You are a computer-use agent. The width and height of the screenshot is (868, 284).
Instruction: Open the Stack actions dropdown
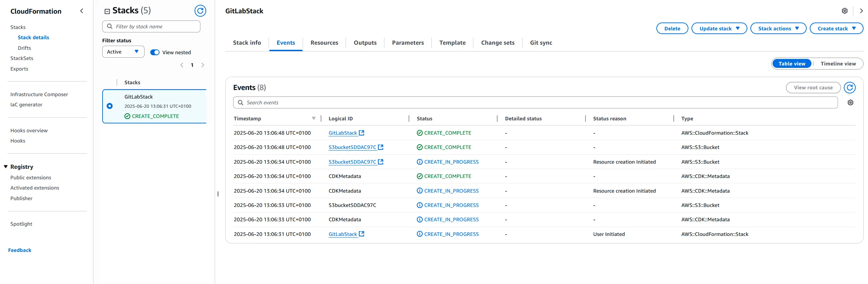point(778,29)
